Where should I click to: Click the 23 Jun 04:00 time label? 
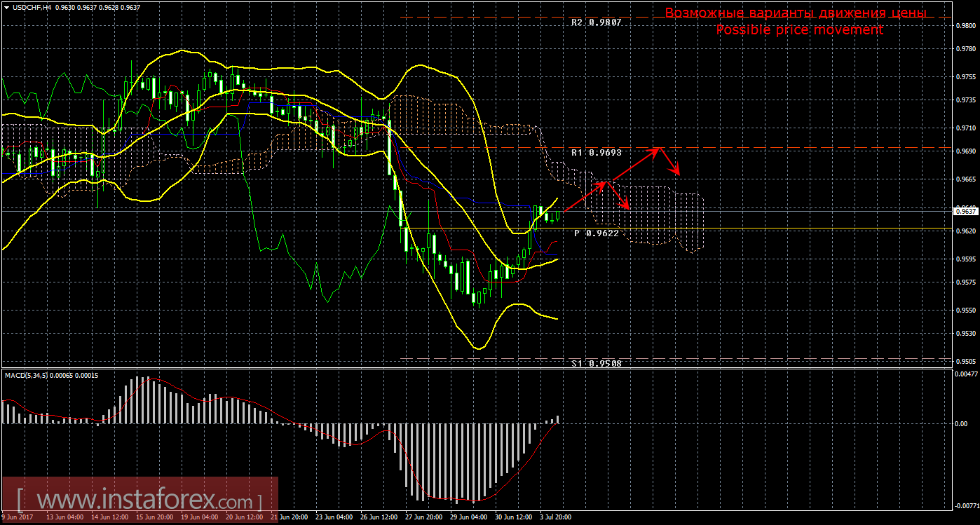[334, 518]
